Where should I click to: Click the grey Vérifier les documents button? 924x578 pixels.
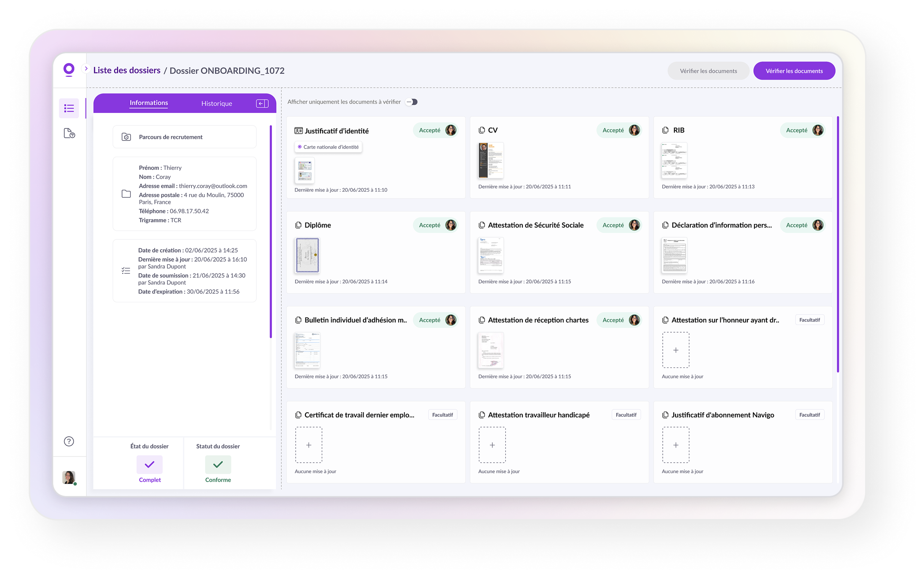[x=708, y=71]
